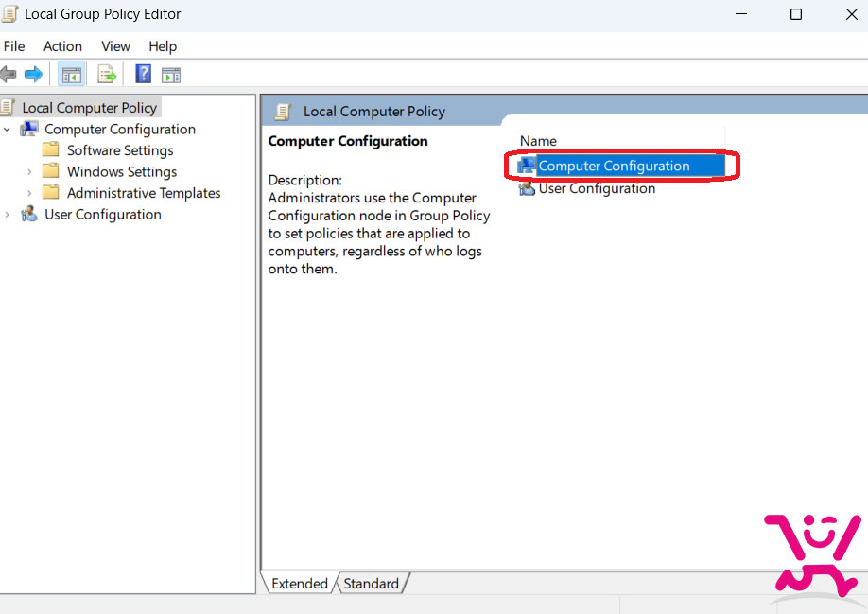Toggle Show/Hide Action Pane icon

click(x=171, y=75)
